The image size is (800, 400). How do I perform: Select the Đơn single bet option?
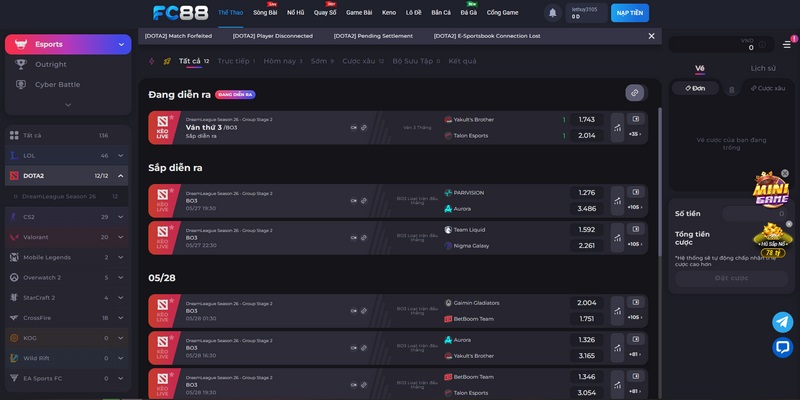[x=695, y=89]
